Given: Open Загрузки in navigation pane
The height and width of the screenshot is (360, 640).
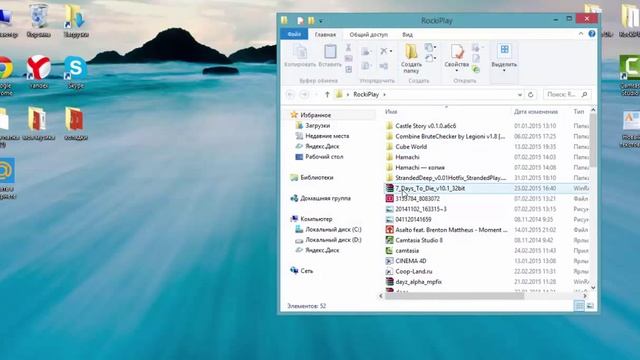Looking at the screenshot, I should 318,125.
